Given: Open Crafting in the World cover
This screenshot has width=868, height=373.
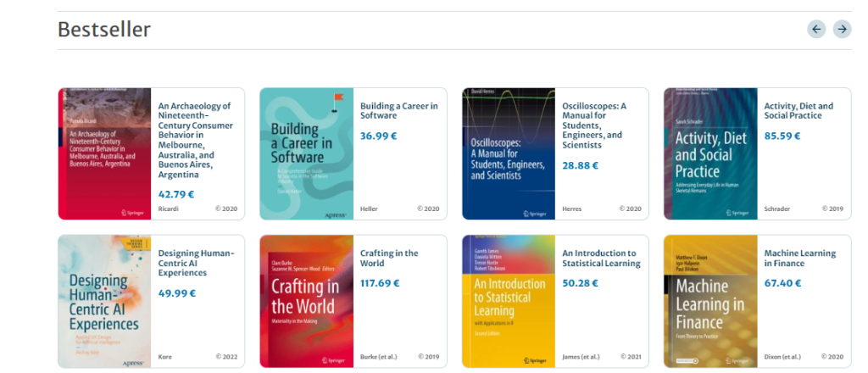Looking at the screenshot, I should (x=307, y=301).
